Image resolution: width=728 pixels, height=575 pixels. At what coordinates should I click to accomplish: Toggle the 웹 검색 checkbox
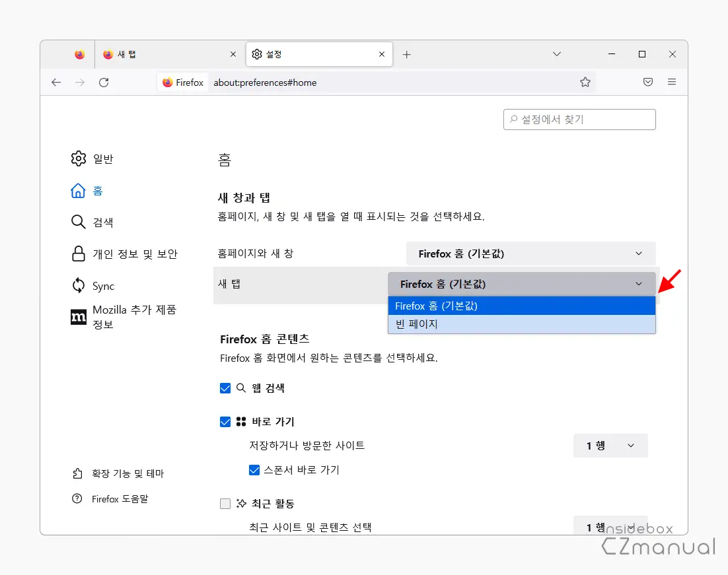click(x=225, y=388)
